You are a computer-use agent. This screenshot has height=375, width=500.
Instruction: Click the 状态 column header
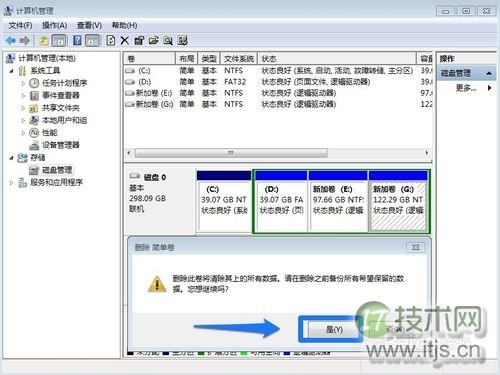click(x=337, y=59)
